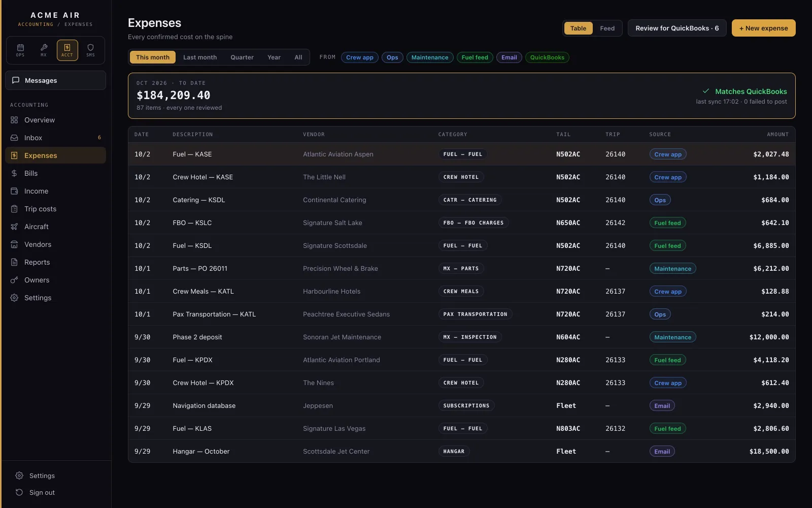Select the Quarter range tab

pyautogui.click(x=242, y=57)
